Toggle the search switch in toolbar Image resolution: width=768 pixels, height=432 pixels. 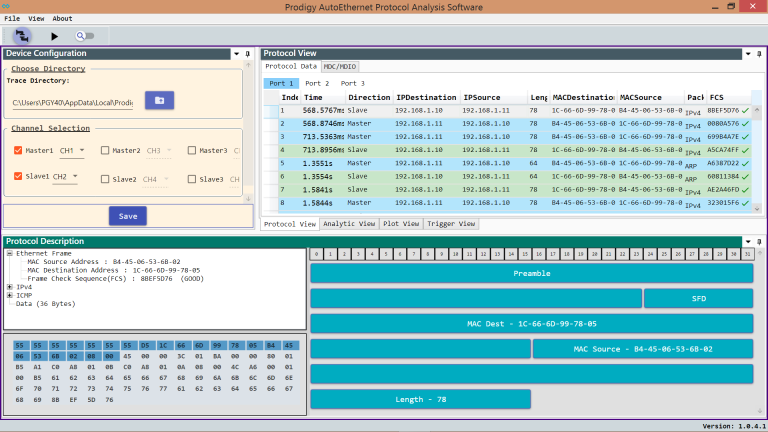(85, 36)
